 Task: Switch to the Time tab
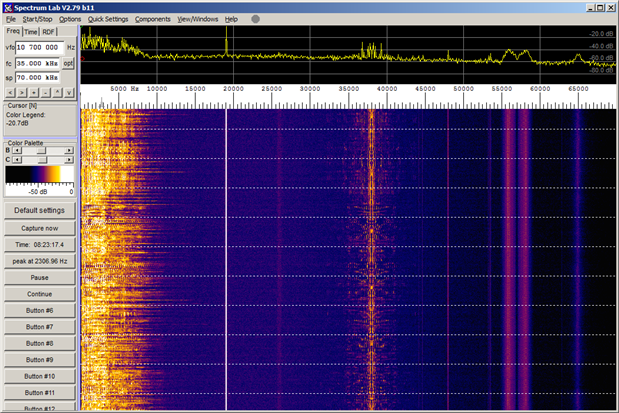(x=31, y=32)
